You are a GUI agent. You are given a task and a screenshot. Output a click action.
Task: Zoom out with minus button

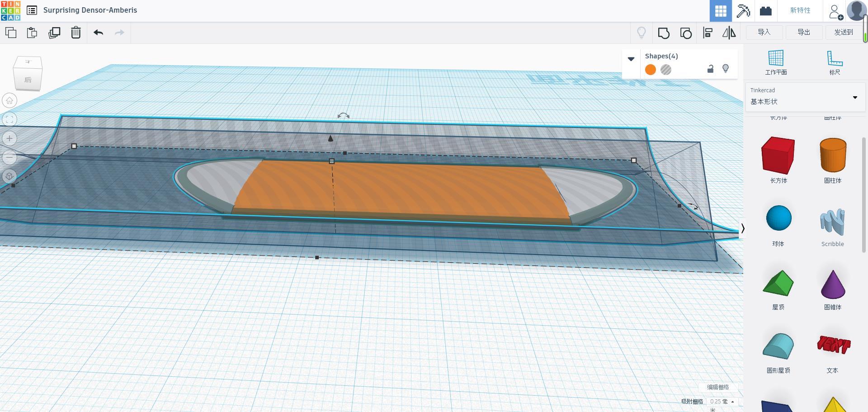9,157
